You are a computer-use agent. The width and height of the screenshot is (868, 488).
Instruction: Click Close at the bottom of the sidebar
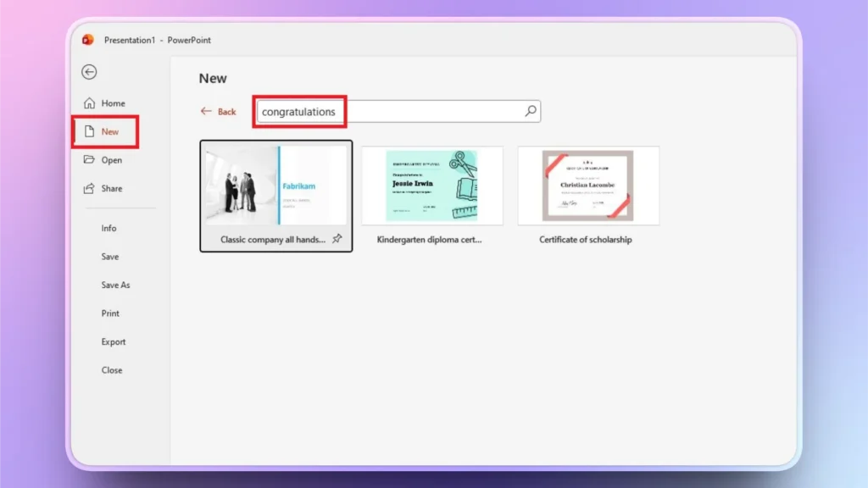pyautogui.click(x=109, y=369)
